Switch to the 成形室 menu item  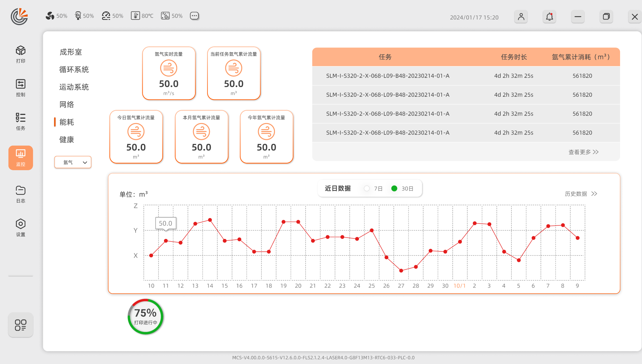(x=71, y=52)
